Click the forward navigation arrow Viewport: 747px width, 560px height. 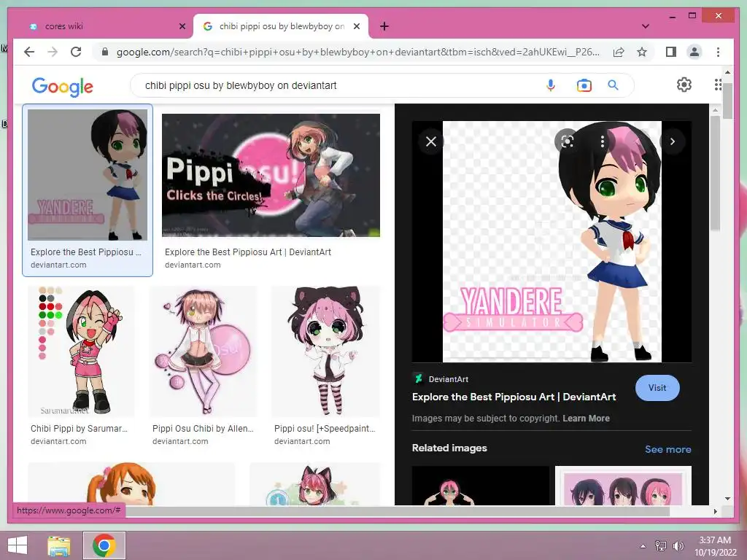tap(53, 52)
